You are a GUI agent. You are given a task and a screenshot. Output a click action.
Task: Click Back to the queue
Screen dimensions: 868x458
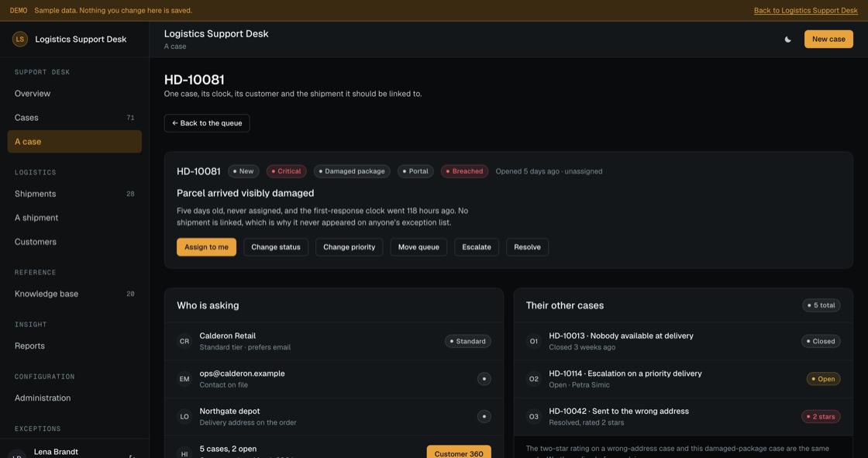(206, 123)
